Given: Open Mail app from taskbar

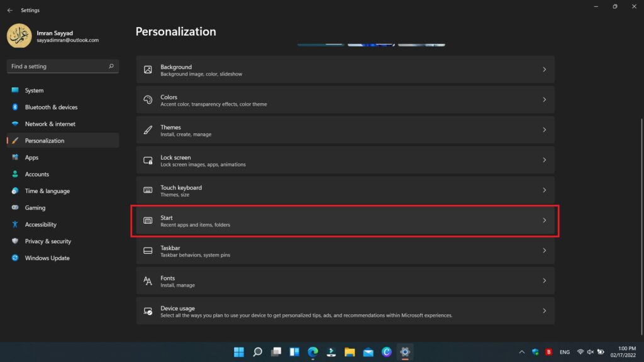Looking at the screenshot, I should pyautogui.click(x=369, y=352).
